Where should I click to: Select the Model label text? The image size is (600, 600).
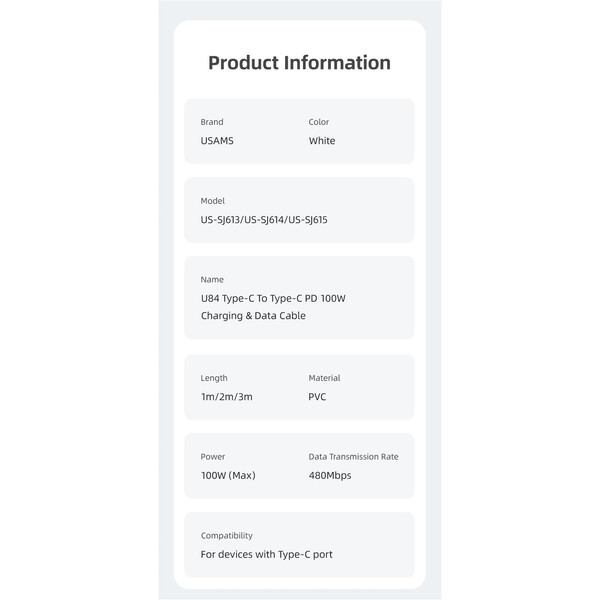coord(213,201)
